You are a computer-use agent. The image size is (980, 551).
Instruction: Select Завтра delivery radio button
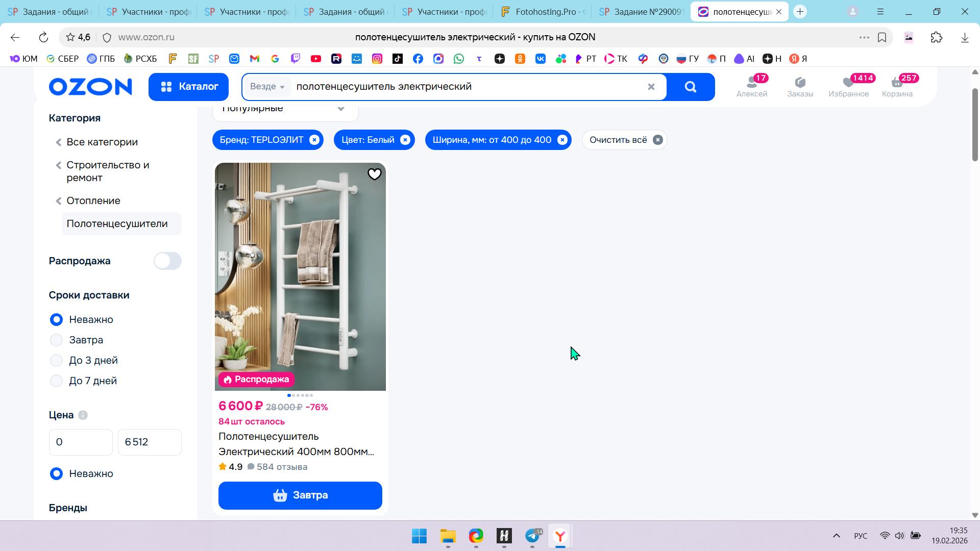[x=56, y=340]
